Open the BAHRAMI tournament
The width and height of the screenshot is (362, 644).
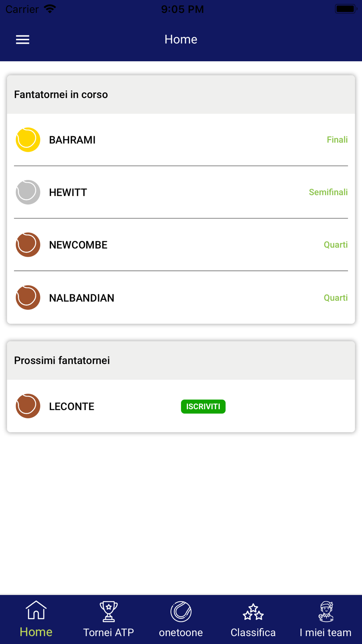(x=72, y=140)
